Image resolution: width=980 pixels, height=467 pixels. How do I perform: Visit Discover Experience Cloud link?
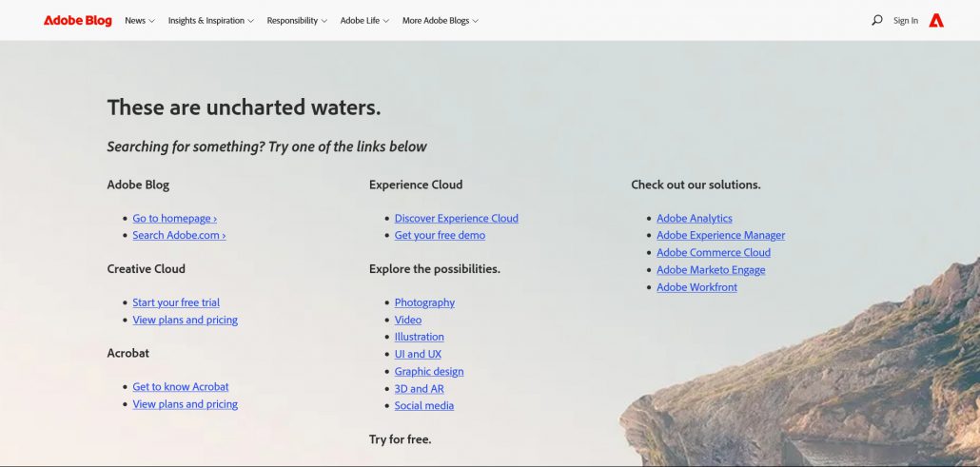(456, 219)
